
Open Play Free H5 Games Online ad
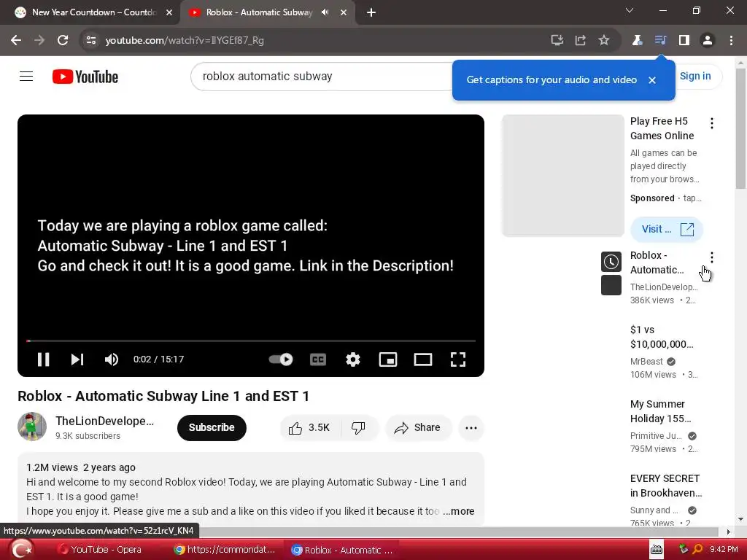(x=662, y=128)
